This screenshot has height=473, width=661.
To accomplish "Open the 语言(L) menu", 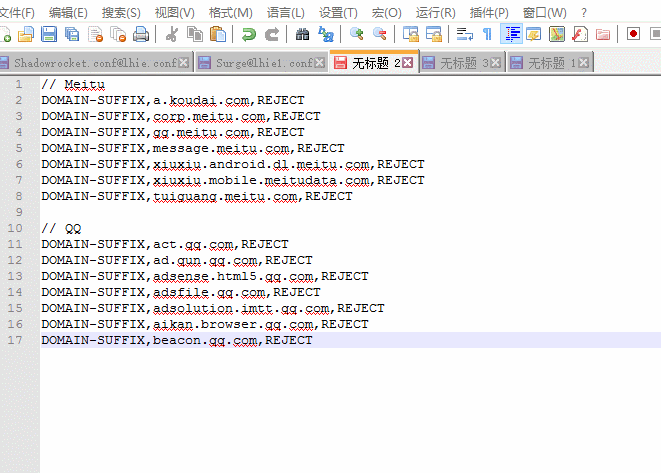I will [286, 12].
